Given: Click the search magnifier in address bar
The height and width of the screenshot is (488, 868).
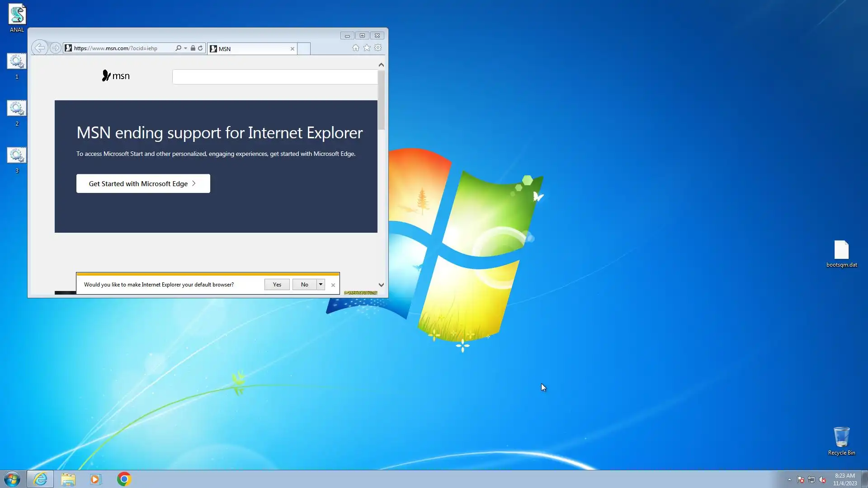Looking at the screenshot, I should [x=178, y=48].
